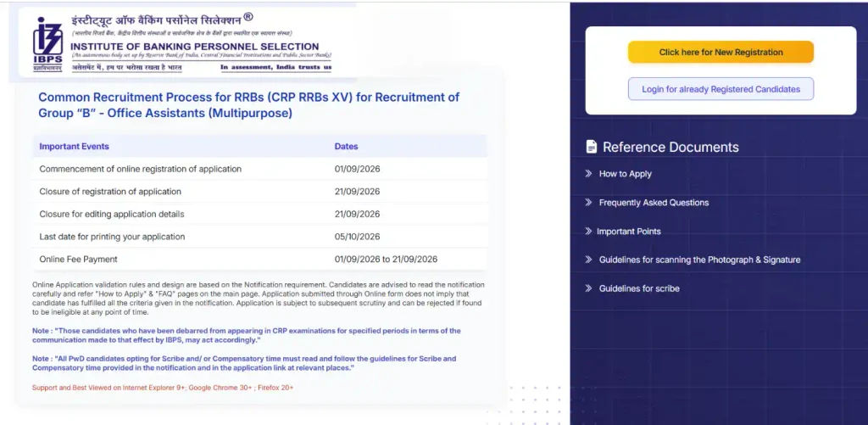The height and width of the screenshot is (425, 868).
Task: Click the date 05/10/2026
Action: (x=357, y=237)
